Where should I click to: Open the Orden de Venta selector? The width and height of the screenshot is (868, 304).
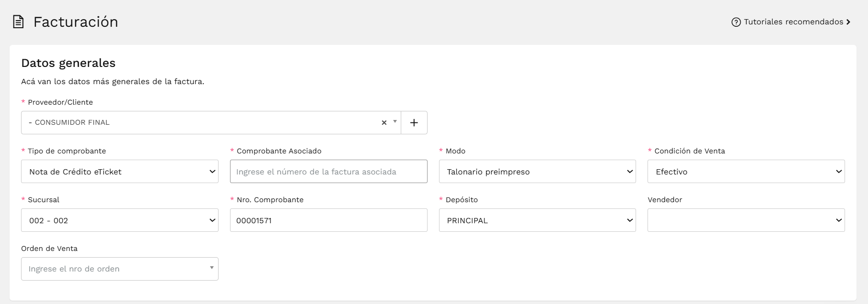(x=120, y=269)
